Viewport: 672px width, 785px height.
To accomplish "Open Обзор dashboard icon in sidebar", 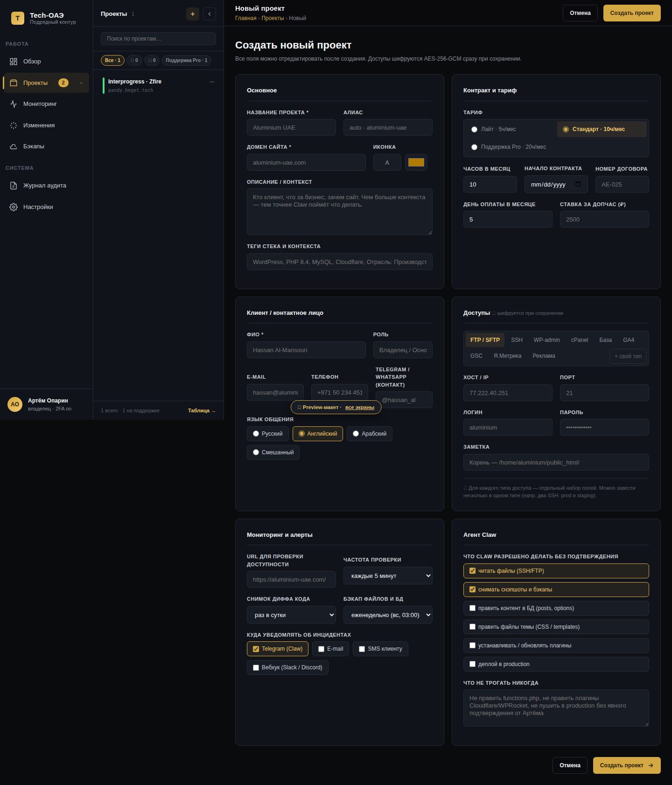I will (14, 62).
